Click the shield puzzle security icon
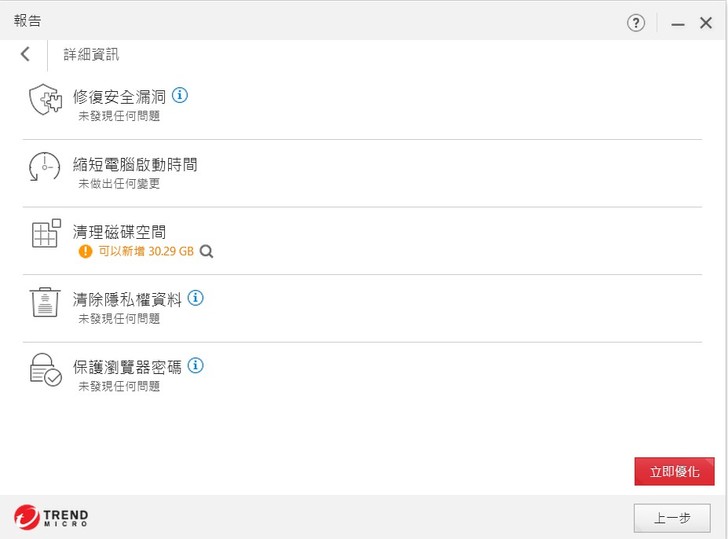 click(45, 100)
